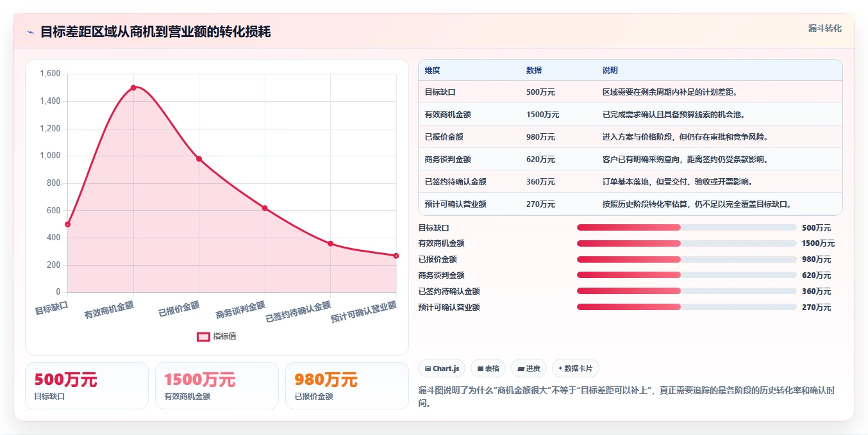Click the x-axis label 商务谈判金额
The image size is (868, 435).
[x=240, y=310]
